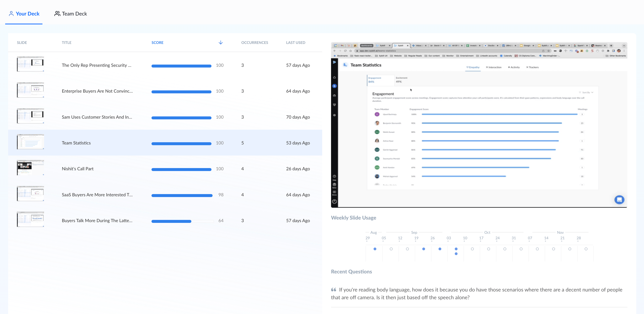Click the home icon in the preview sidebar

point(335,77)
